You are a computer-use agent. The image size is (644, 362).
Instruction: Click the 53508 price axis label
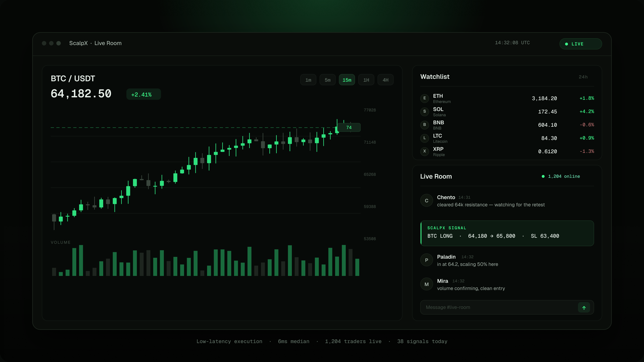tap(369, 239)
